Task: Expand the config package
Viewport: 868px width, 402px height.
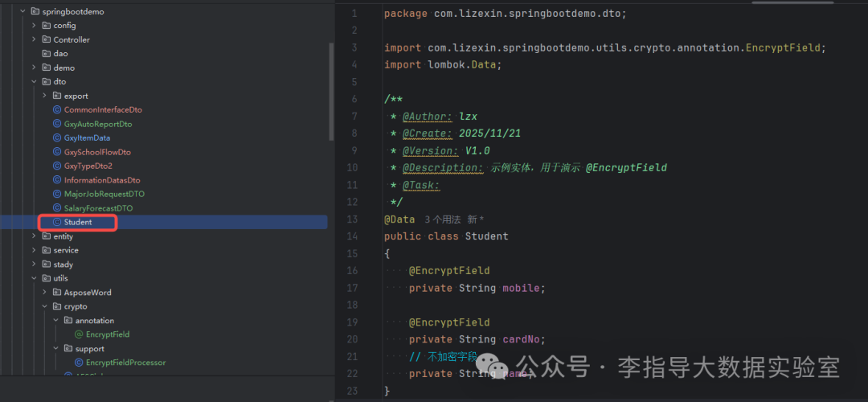Action: [34, 26]
